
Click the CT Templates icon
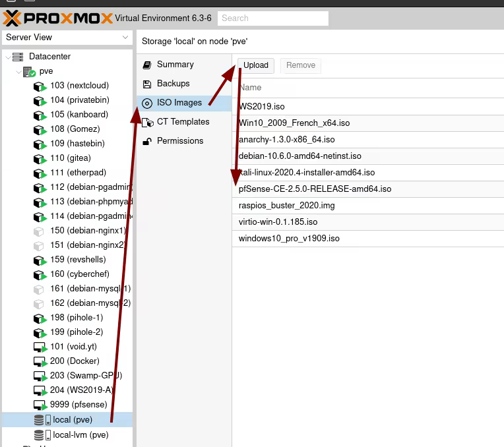(x=148, y=123)
